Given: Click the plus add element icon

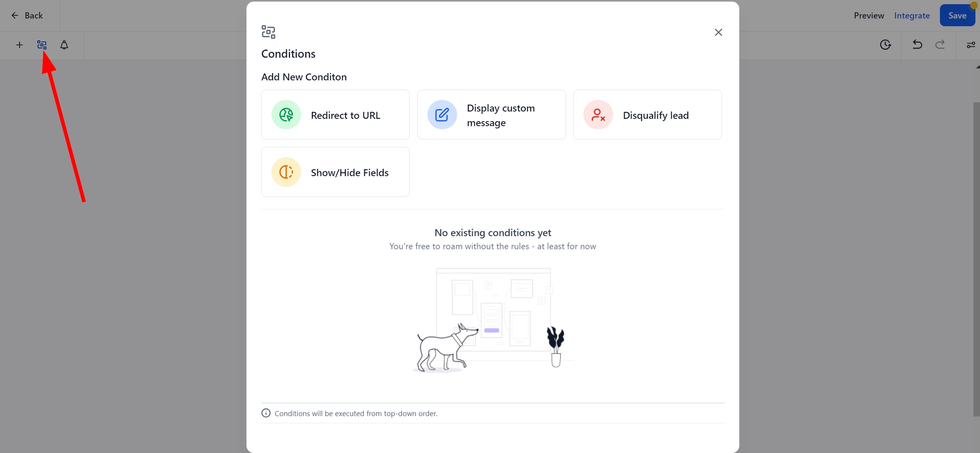Looking at the screenshot, I should click(x=19, y=45).
